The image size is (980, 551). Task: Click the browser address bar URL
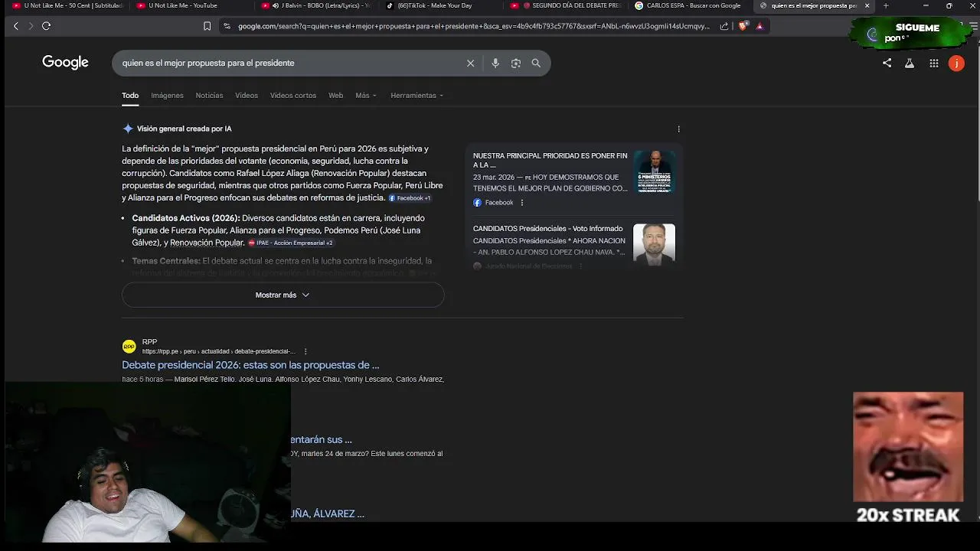click(x=473, y=26)
